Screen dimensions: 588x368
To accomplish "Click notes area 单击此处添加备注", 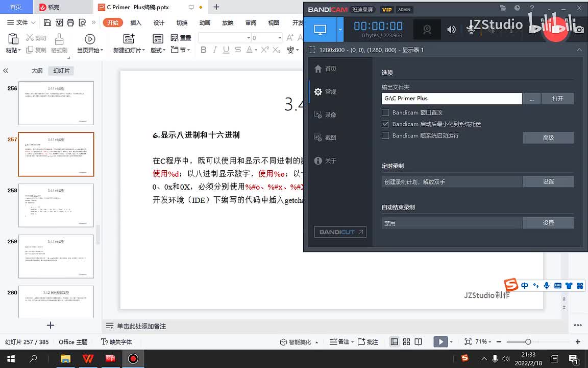I will (141, 326).
